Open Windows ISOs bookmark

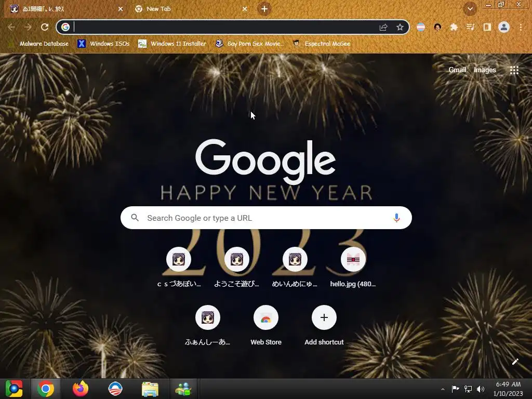point(103,44)
